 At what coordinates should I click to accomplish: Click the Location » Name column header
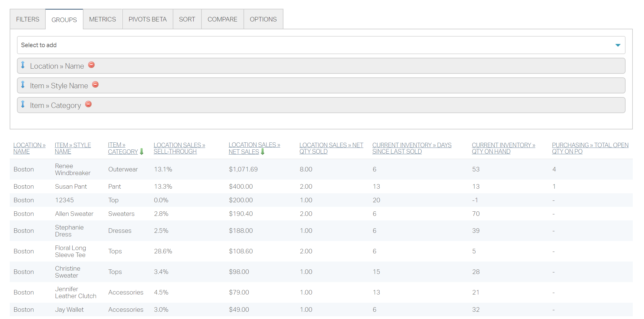[29, 148]
